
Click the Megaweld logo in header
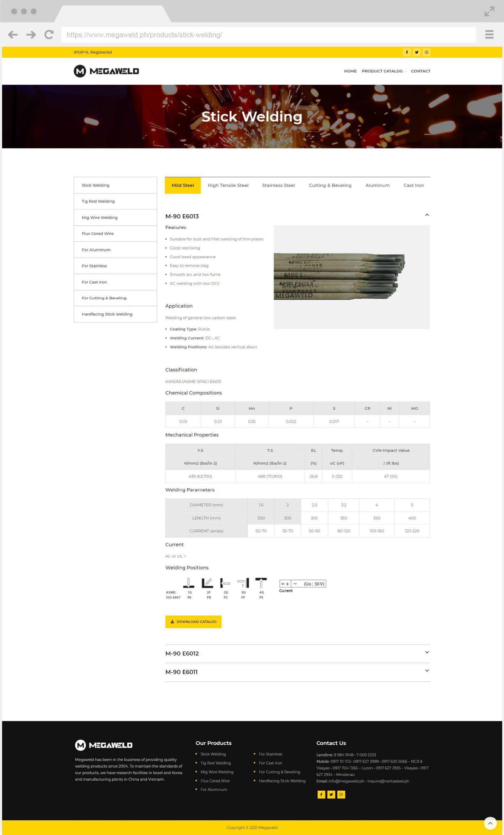[x=106, y=71]
